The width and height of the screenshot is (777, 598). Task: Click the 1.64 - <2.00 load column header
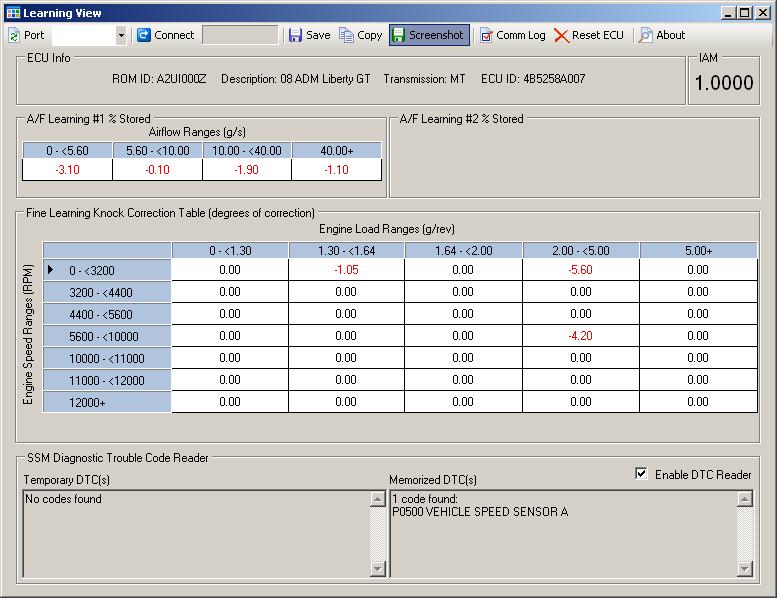coord(463,251)
